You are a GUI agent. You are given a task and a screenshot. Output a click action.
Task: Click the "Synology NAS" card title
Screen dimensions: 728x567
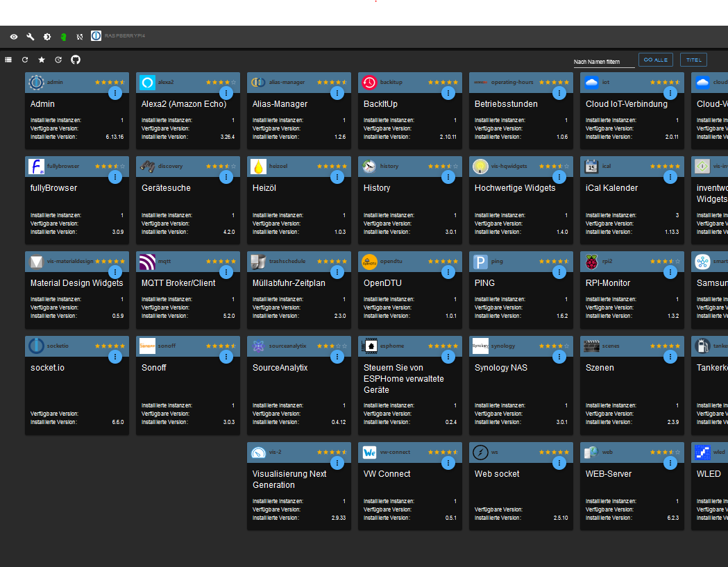pos(501,368)
